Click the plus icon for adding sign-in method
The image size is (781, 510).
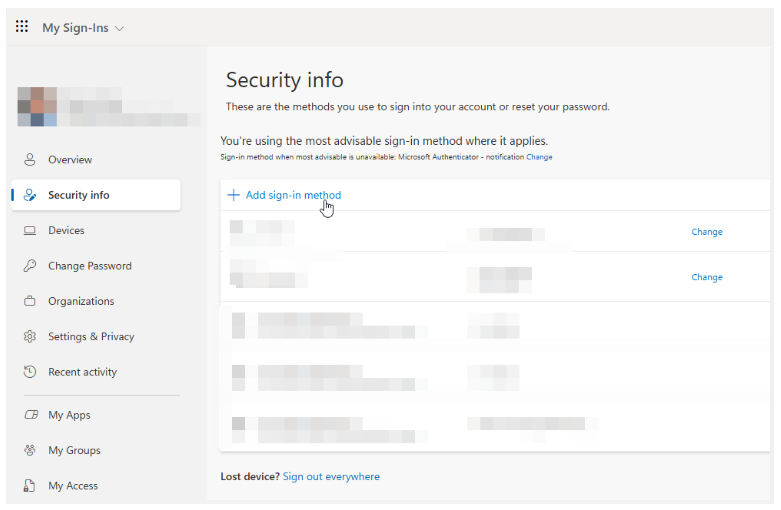tap(234, 195)
